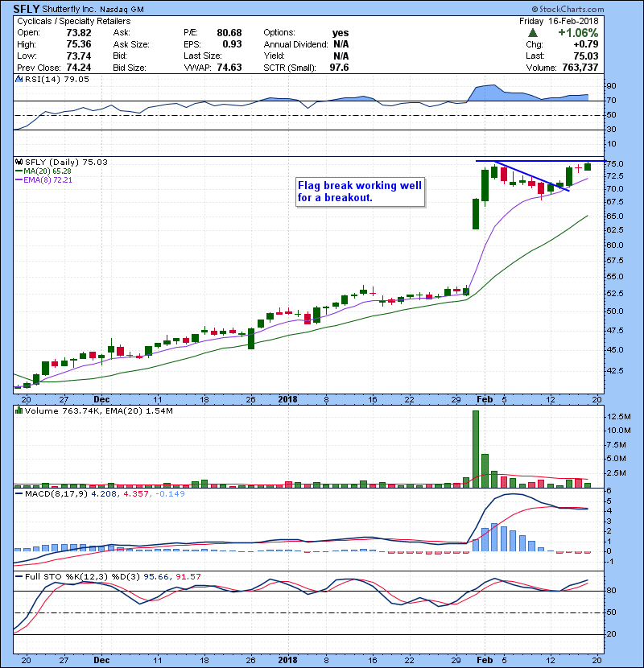Click the MACD signal value 4.357
The width and height of the screenshot is (644, 668).
(136, 494)
